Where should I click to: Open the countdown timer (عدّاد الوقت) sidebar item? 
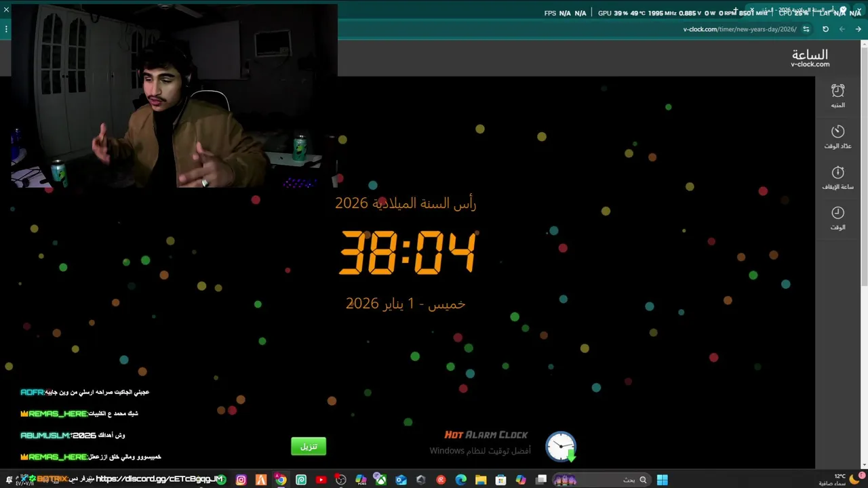tap(838, 136)
